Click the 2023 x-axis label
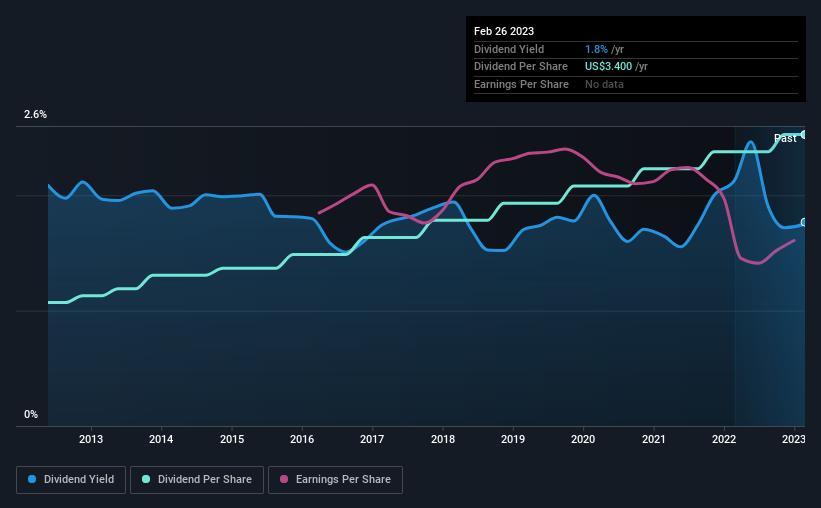The image size is (821, 508). [x=794, y=439]
